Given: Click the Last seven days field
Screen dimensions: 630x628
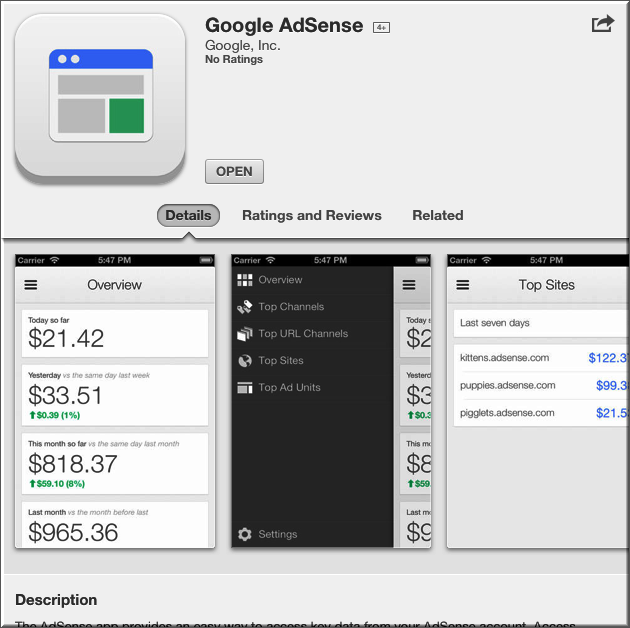Looking at the screenshot, I should pos(541,323).
